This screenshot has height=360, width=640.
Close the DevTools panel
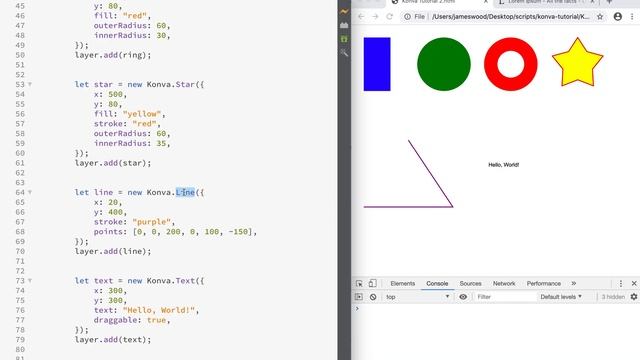[x=634, y=283]
